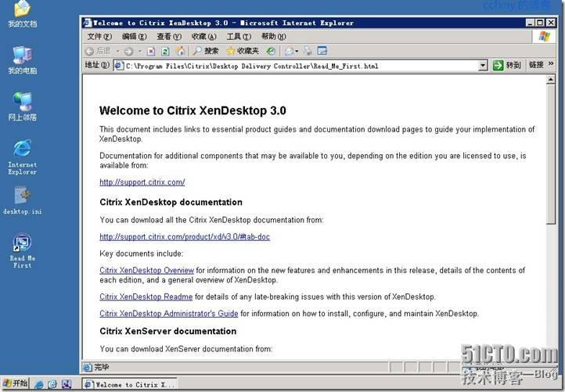The width and height of the screenshot is (565, 392).
Task: Click the Welcome to Citrix taskbar button
Action: tap(129, 384)
